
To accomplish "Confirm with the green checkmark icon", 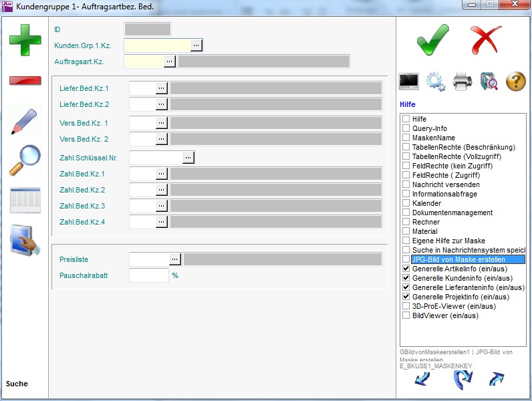I will click(x=432, y=39).
